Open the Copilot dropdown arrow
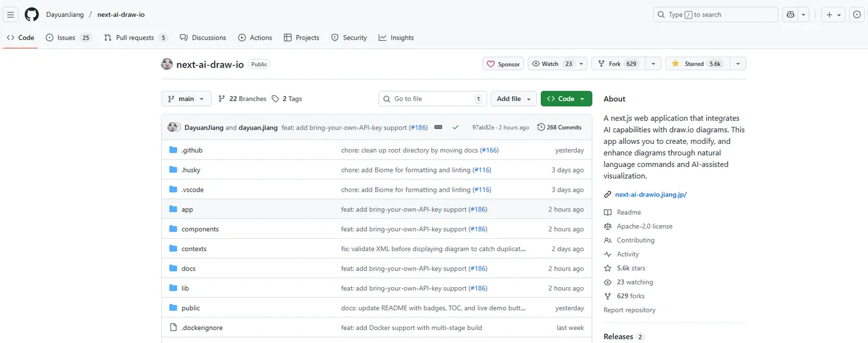 click(804, 15)
